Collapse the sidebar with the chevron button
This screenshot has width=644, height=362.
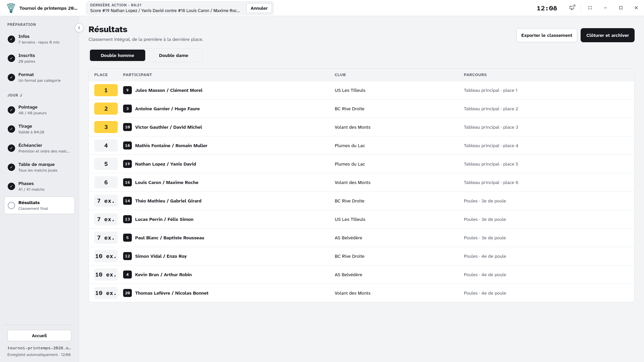[x=79, y=28]
